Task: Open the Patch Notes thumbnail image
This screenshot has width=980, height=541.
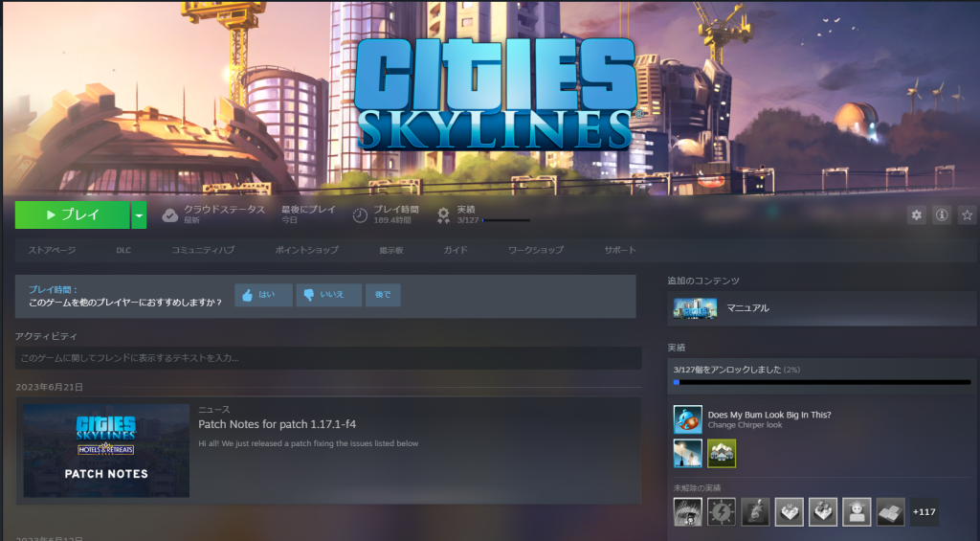Action: [x=106, y=450]
